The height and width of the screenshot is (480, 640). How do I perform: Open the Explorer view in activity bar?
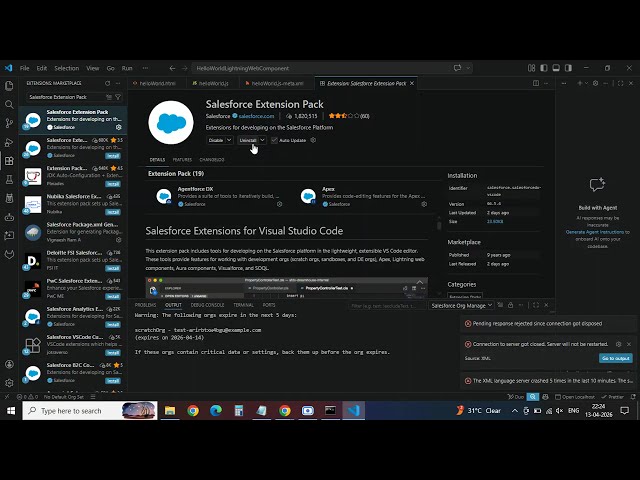click(9, 86)
